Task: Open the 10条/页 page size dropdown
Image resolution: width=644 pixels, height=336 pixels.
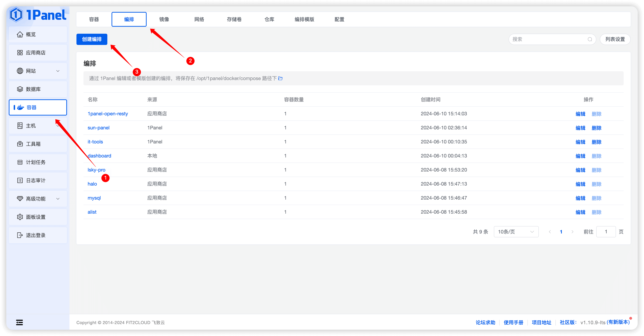Action: (516, 232)
